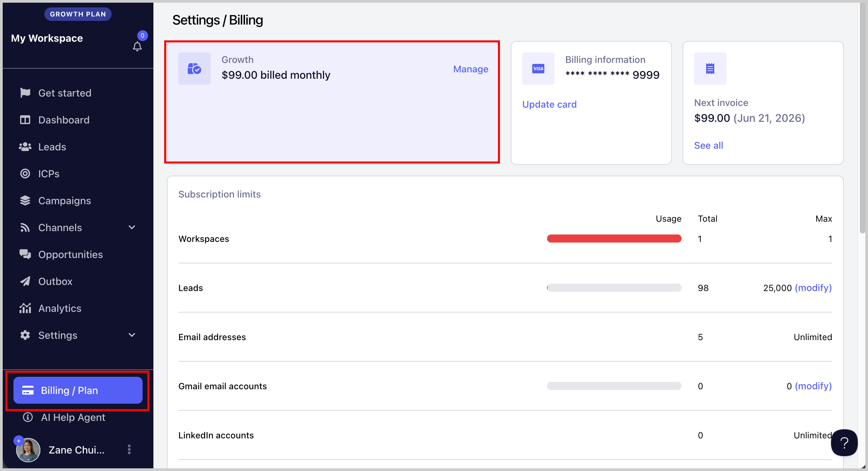Click the '$99.00 billed monthly' text
The width and height of the screenshot is (868, 471).
click(x=276, y=75)
